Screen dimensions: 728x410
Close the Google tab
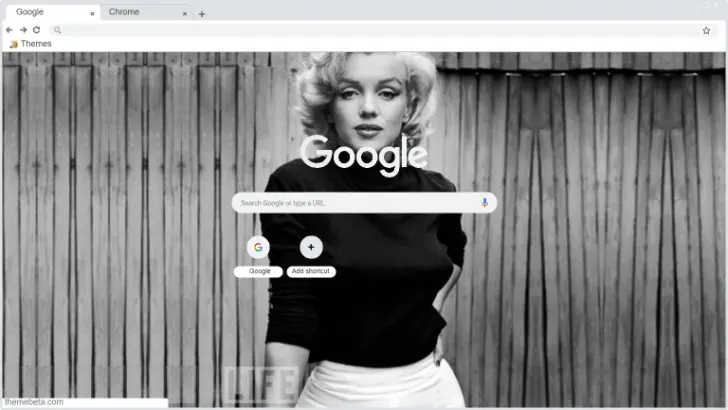pyautogui.click(x=92, y=14)
